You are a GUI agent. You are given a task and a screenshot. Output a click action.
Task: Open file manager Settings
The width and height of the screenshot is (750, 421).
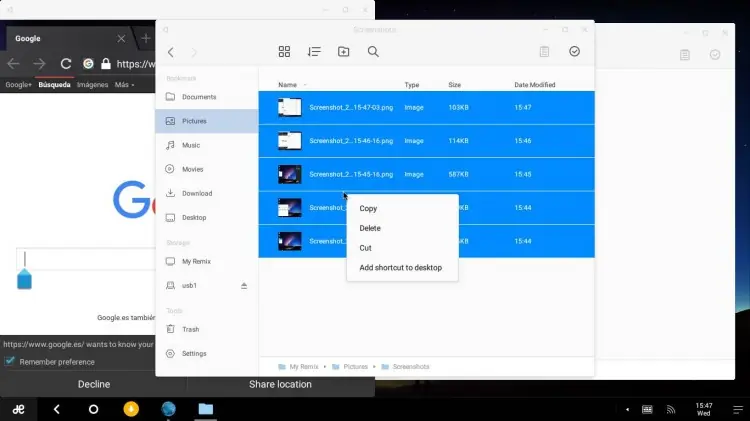pyautogui.click(x=207, y=354)
